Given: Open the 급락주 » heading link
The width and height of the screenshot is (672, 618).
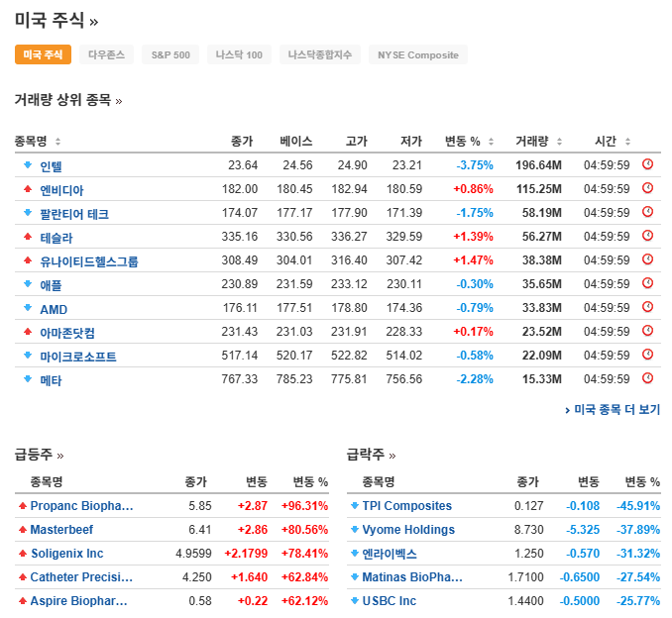Looking at the screenshot, I should (x=371, y=455).
